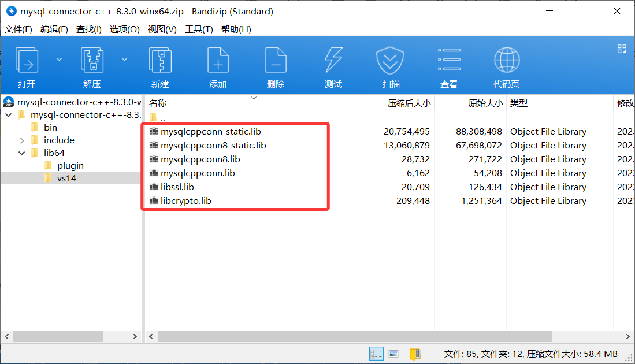635x364 pixels.
Task: Open the 文件(F) menu
Action: pyautogui.click(x=18, y=29)
